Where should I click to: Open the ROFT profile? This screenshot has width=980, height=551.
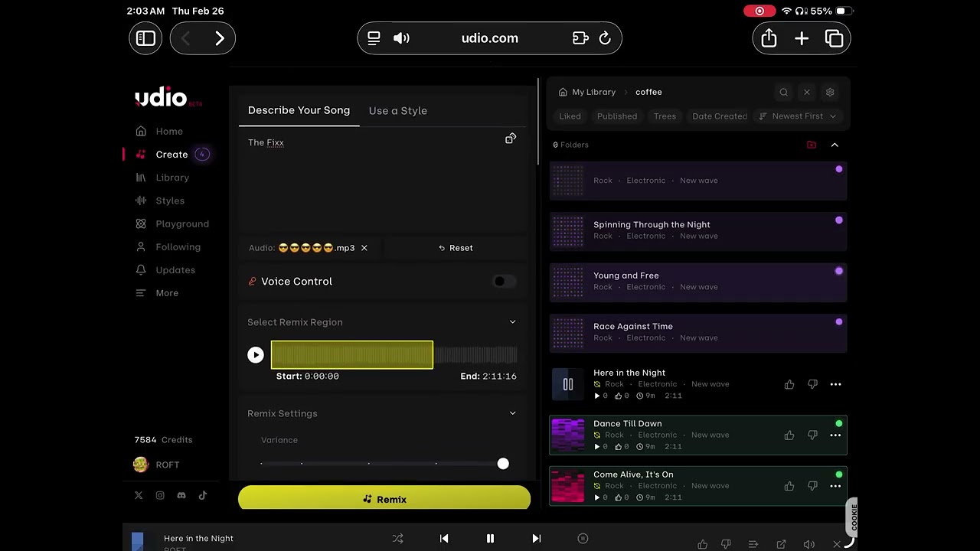[157, 465]
